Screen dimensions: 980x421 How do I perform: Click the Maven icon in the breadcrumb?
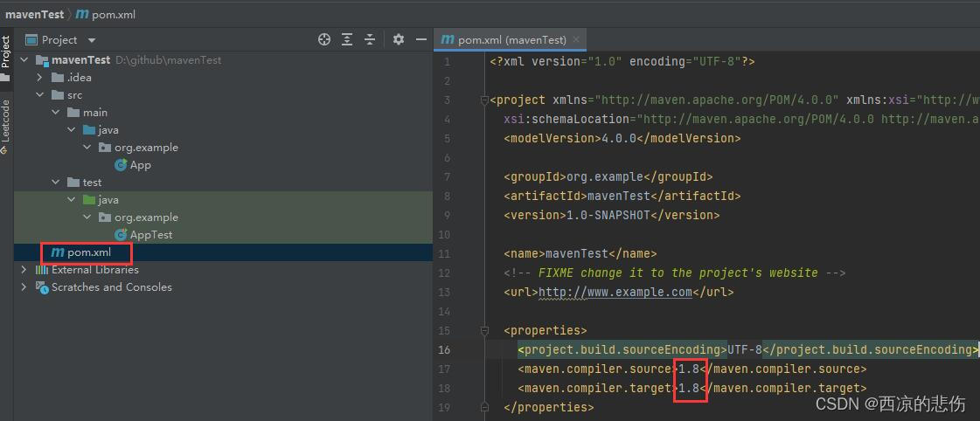82,14
